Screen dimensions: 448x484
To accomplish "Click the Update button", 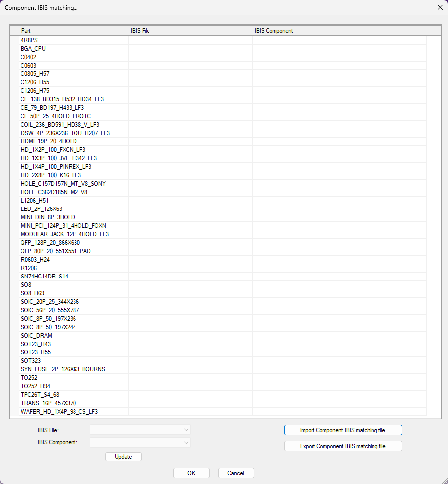I will [x=123, y=457].
